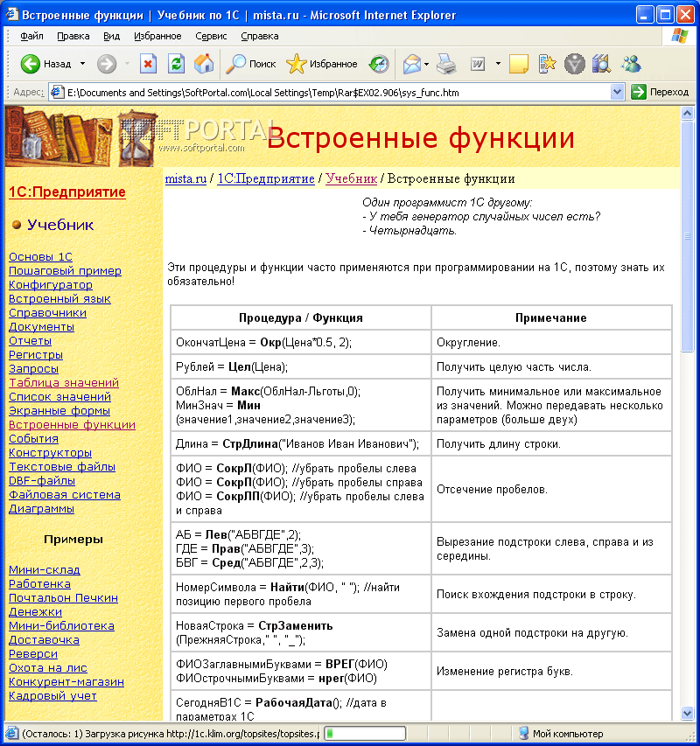Open the Запросы sidebar link
The width and height of the screenshot is (700, 746).
click(33, 369)
